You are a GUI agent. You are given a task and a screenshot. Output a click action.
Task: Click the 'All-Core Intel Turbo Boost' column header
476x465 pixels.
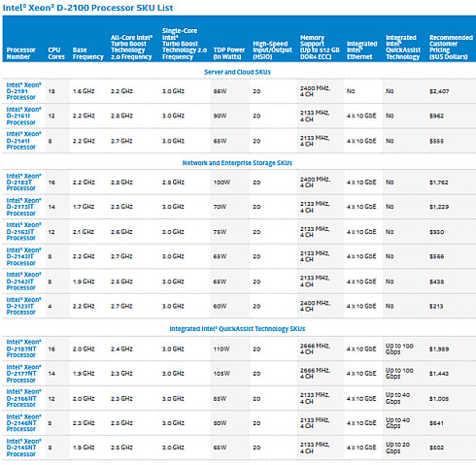click(x=131, y=47)
